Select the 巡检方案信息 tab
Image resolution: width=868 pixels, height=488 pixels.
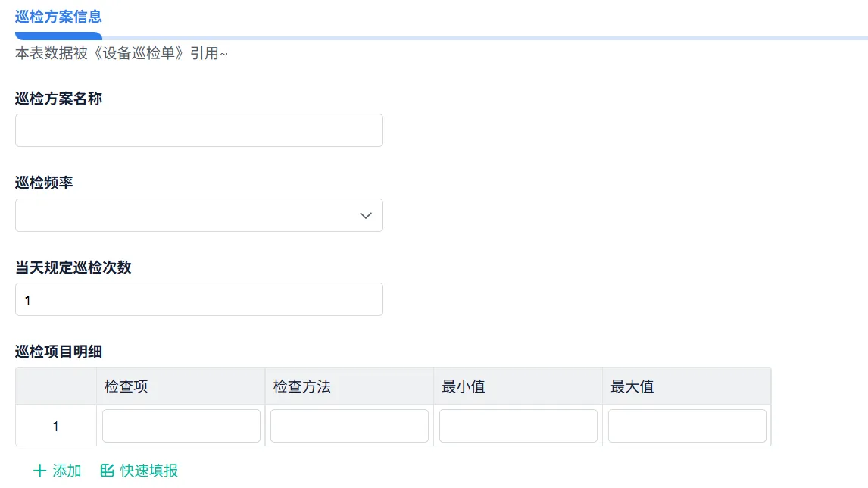58,17
